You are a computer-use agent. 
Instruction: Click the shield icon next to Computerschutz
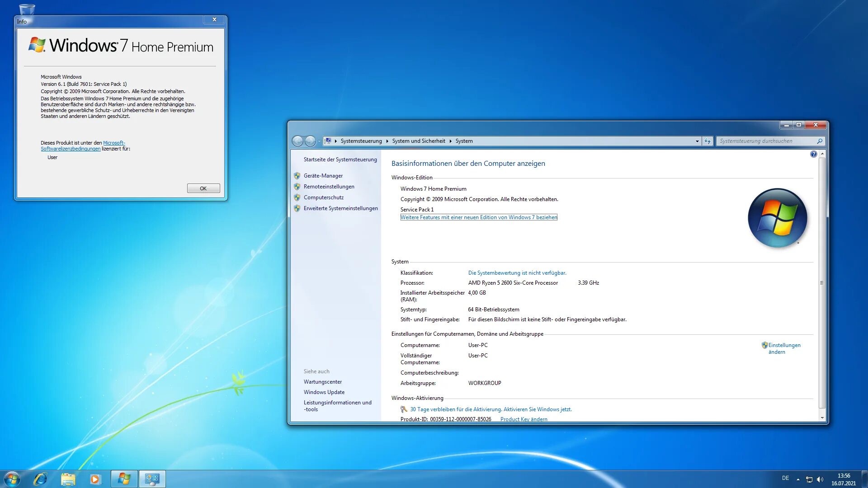297,197
